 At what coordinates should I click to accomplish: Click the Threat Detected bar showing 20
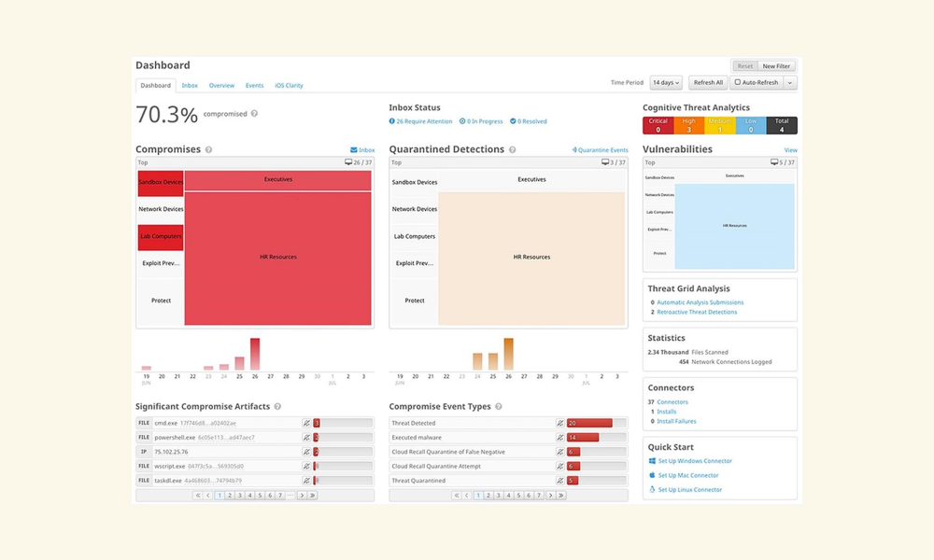(589, 423)
